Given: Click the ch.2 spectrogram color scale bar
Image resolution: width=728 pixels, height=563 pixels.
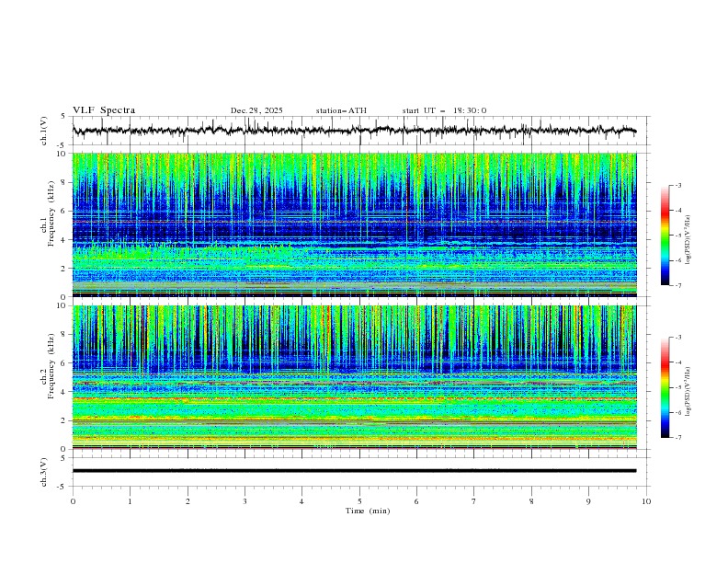Looking at the screenshot, I should 665,387.
